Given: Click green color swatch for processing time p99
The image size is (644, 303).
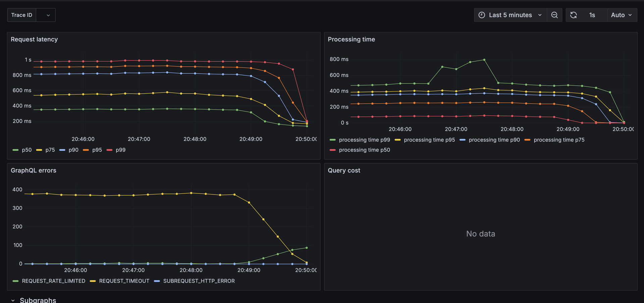Looking at the screenshot, I should click(332, 140).
